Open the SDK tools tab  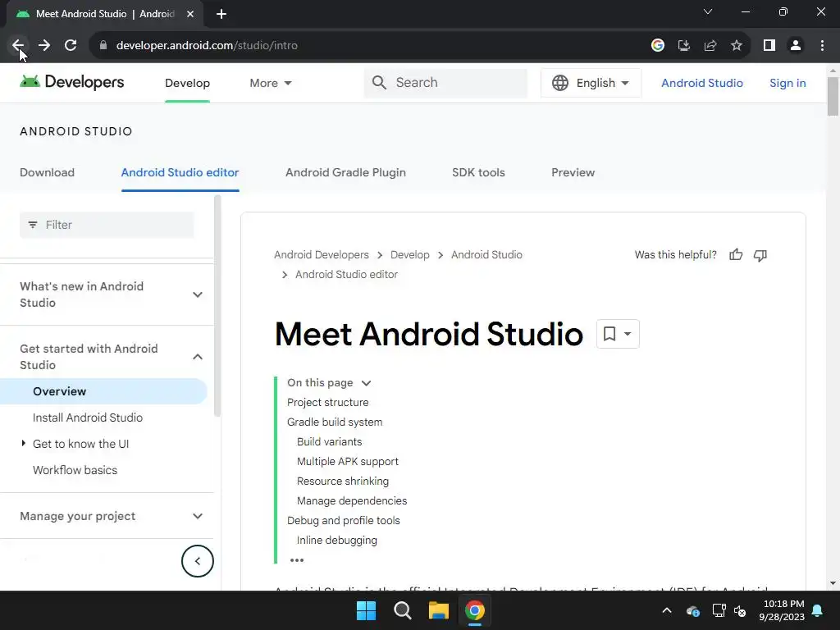[x=478, y=172]
